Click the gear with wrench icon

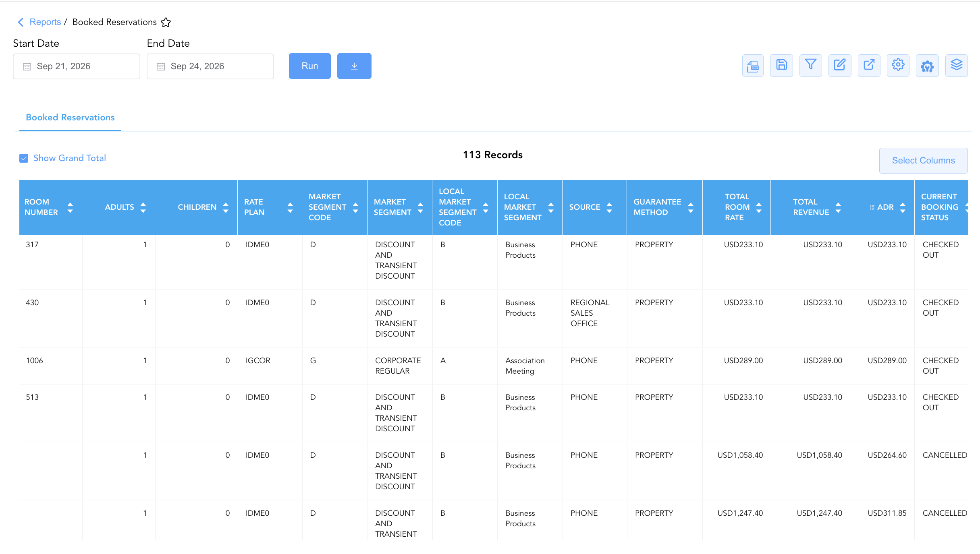927,66
